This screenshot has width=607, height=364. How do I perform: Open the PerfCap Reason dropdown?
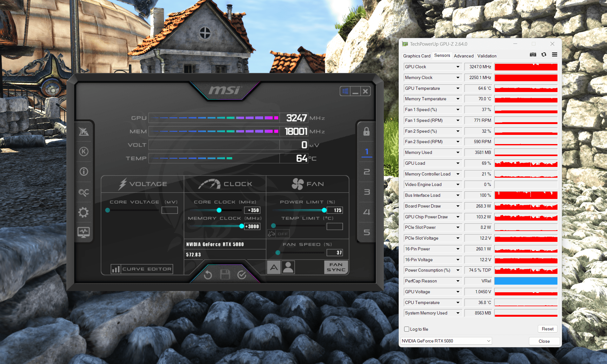click(458, 281)
